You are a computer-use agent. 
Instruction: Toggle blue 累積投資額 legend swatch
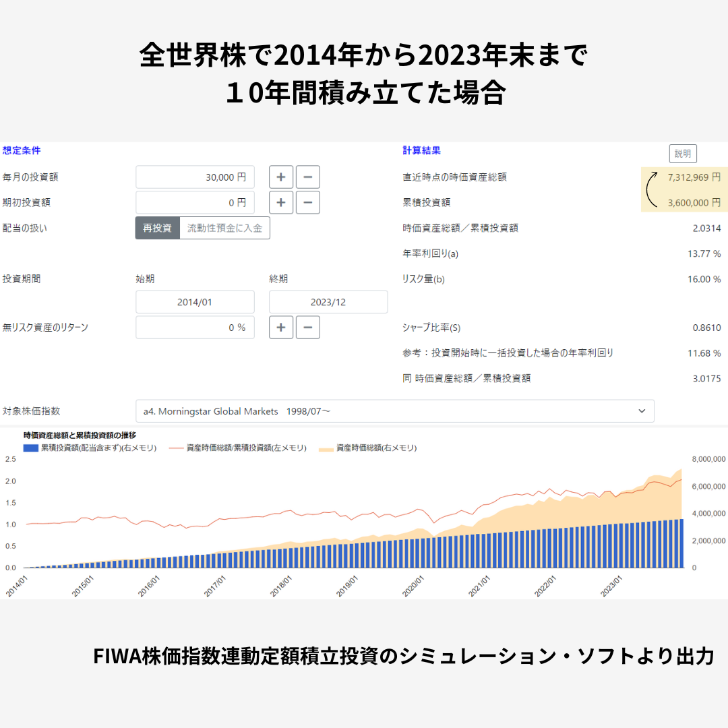(x=30, y=448)
